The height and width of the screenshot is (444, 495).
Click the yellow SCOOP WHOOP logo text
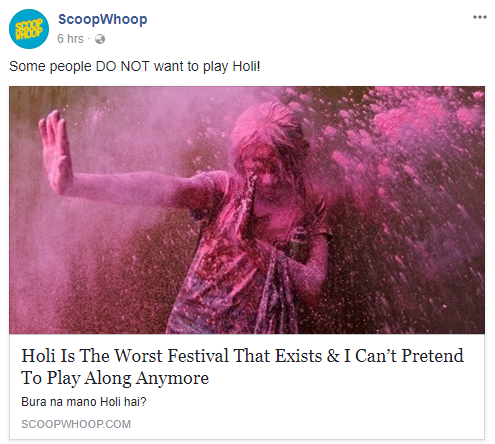(x=29, y=29)
